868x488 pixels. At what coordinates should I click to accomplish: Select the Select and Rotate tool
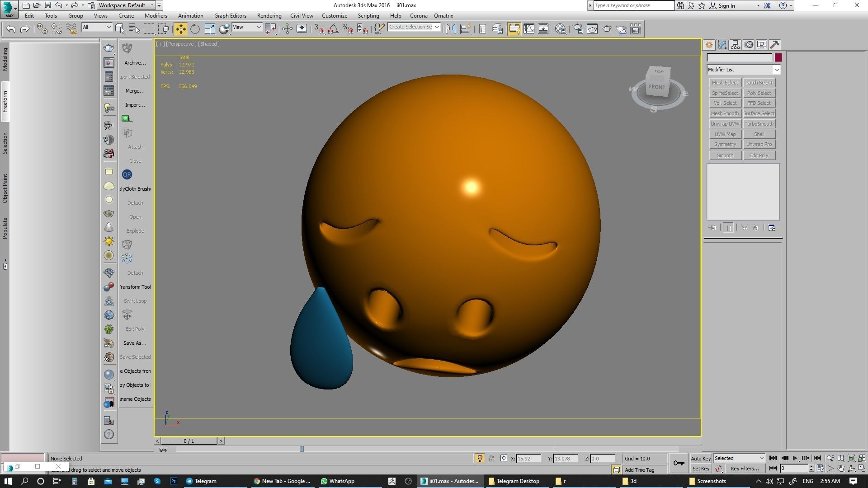pos(195,29)
